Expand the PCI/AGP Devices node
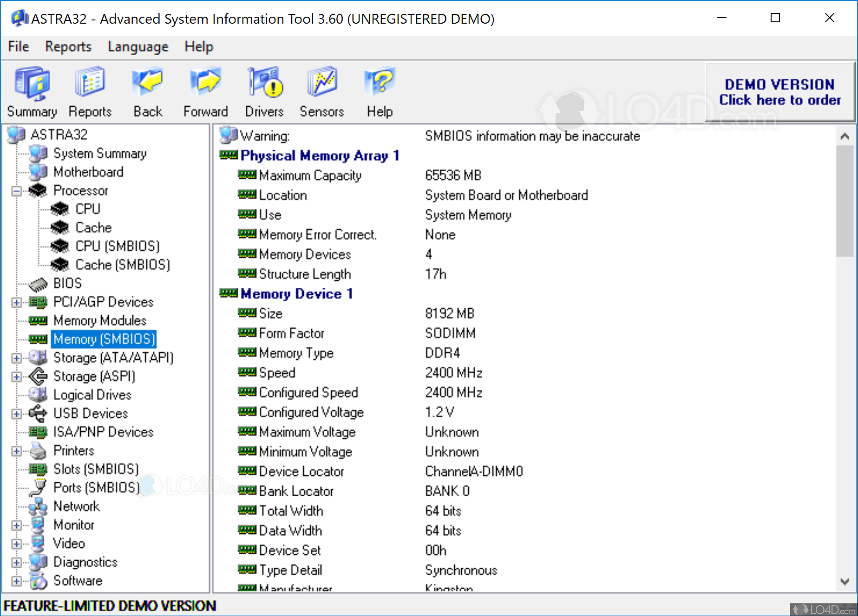This screenshot has width=858, height=616. coord(17,302)
